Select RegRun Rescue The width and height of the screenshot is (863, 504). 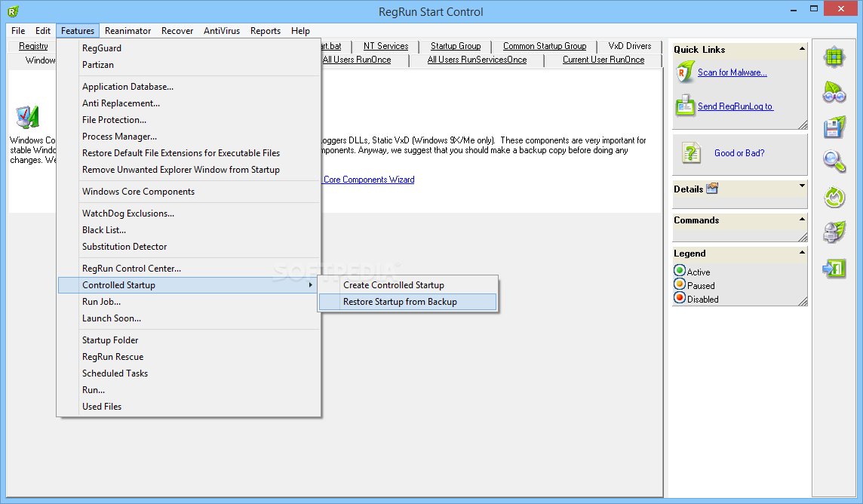pyautogui.click(x=189, y=357)
